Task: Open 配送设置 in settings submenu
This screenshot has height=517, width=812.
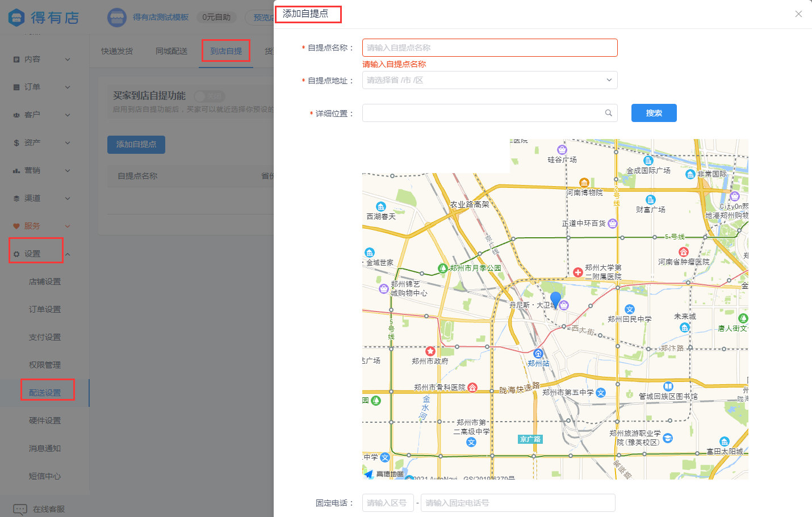Action: click(45, 393)
